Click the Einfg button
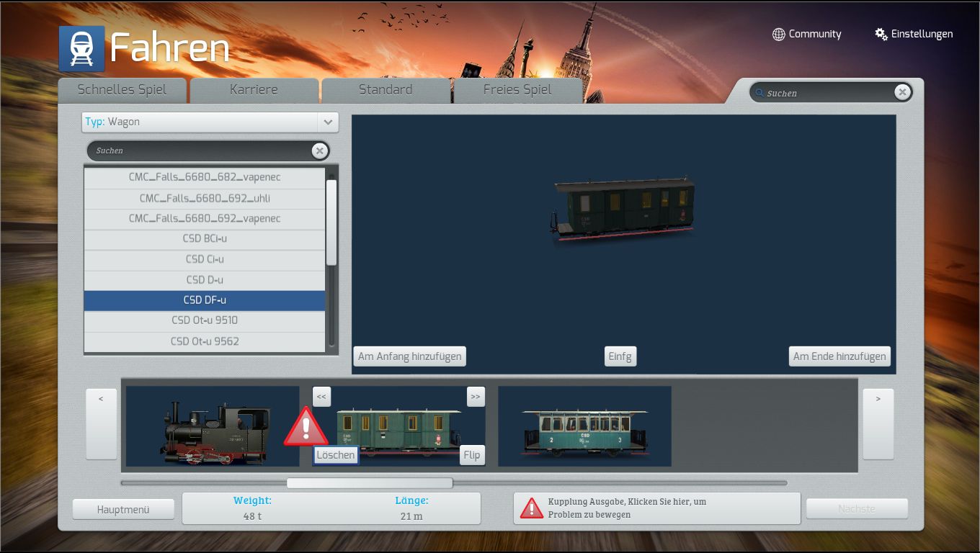This screenshot has height=553, width=980. click(x=620, y=356)
